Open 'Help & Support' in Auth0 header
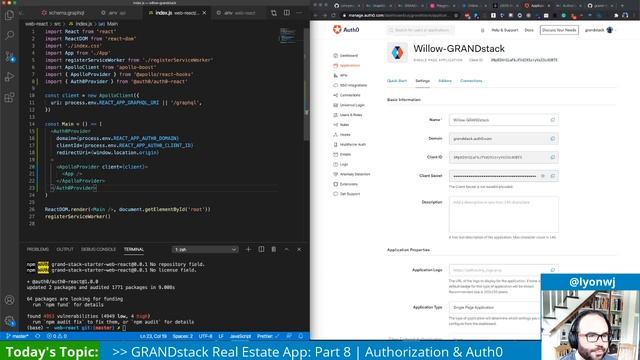Screen dimensions: 640x360 (x=505, y=30)
